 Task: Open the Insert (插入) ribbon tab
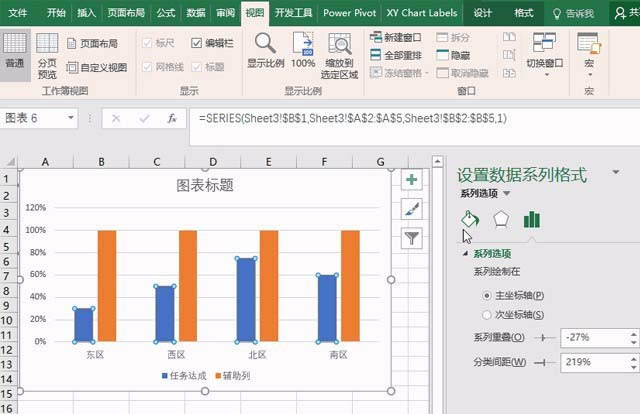coord(87,13)
